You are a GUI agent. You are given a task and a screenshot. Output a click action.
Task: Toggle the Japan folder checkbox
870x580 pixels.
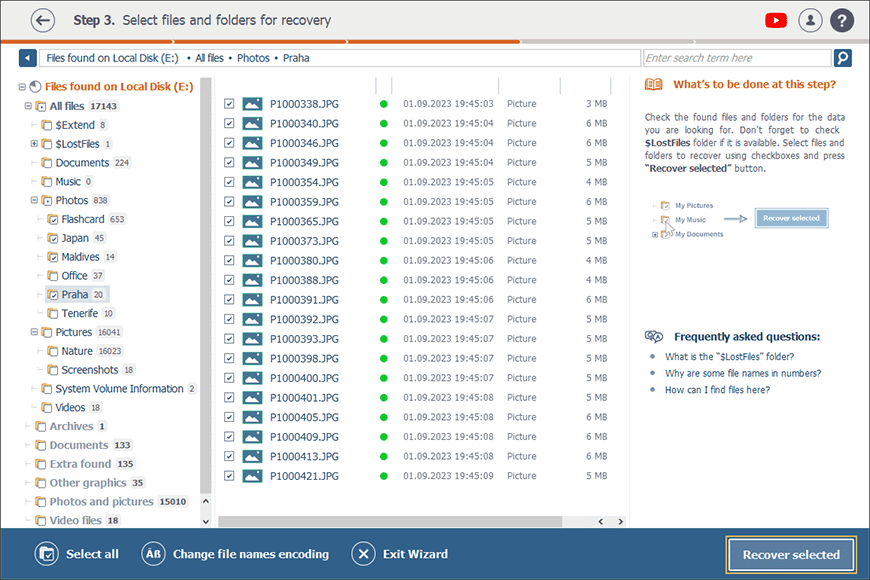click(53, 239)
